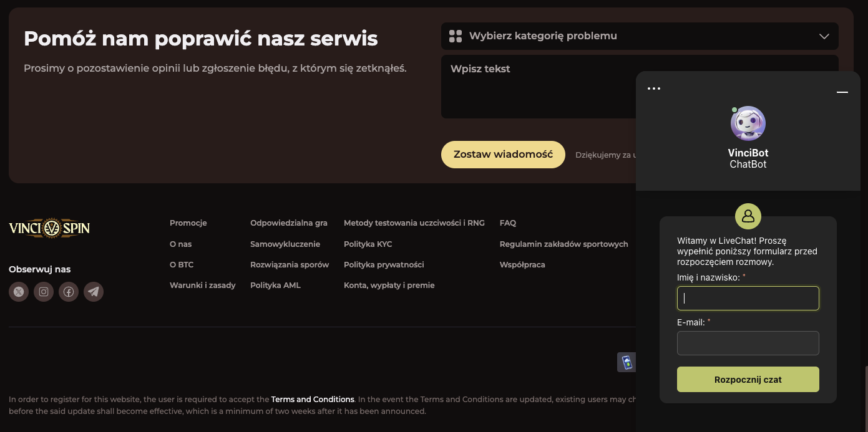
Task: Open the Promocje footer link
Action: (188, 223)
